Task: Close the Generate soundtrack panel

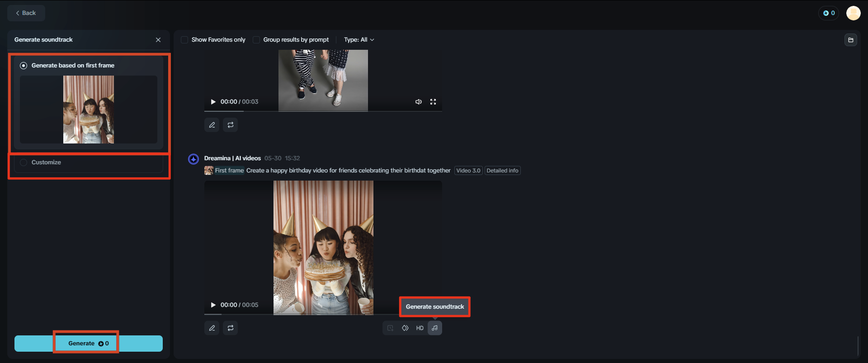Action: [x=158, y=40]
